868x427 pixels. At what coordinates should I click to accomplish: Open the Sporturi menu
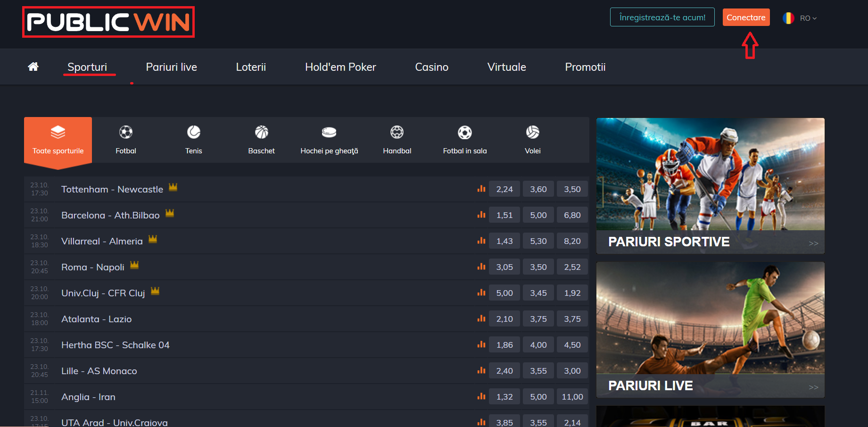point(87,67)
